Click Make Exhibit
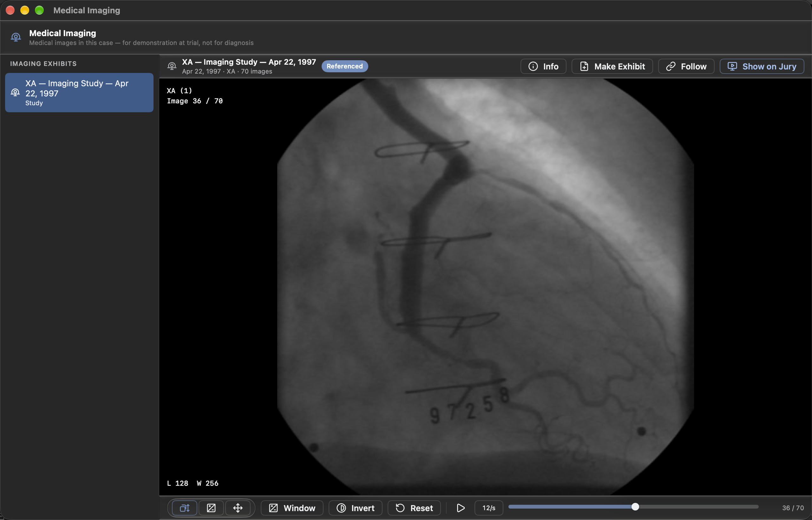 (612, 66)
